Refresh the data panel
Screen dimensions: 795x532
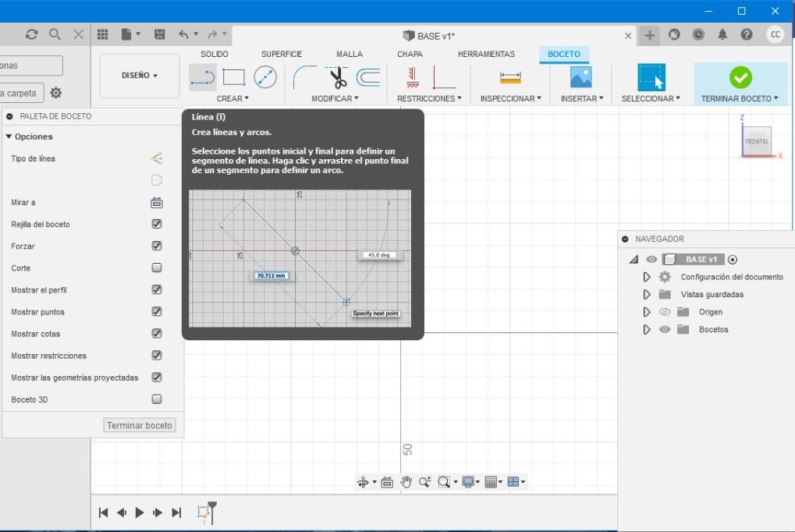tap(31, 34)
